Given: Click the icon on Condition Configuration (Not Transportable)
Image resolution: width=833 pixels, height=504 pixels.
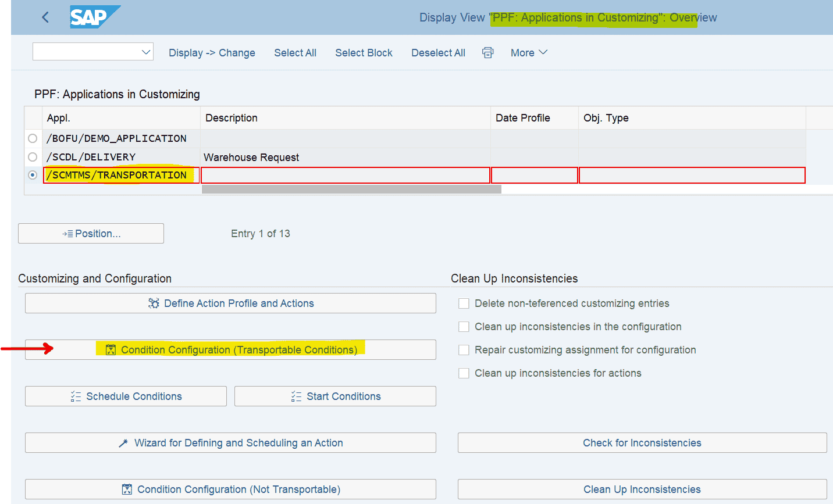Looking at the screenshot, I should tap(126, 489).
